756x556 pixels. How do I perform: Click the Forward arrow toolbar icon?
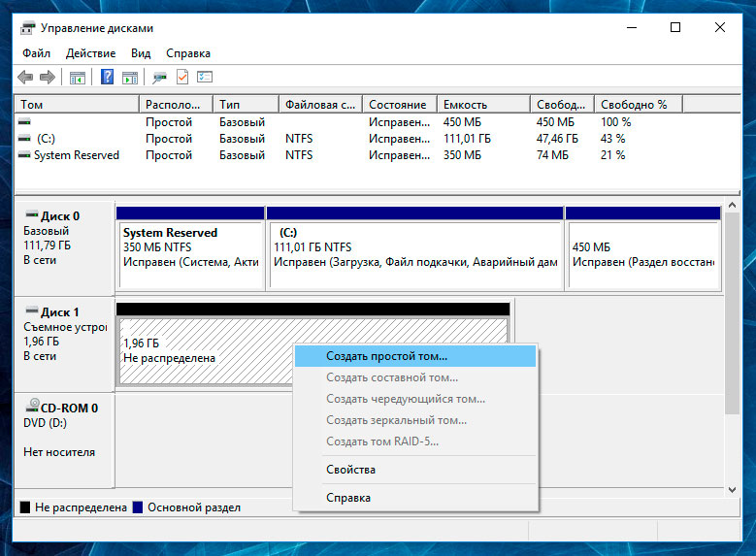48,78
